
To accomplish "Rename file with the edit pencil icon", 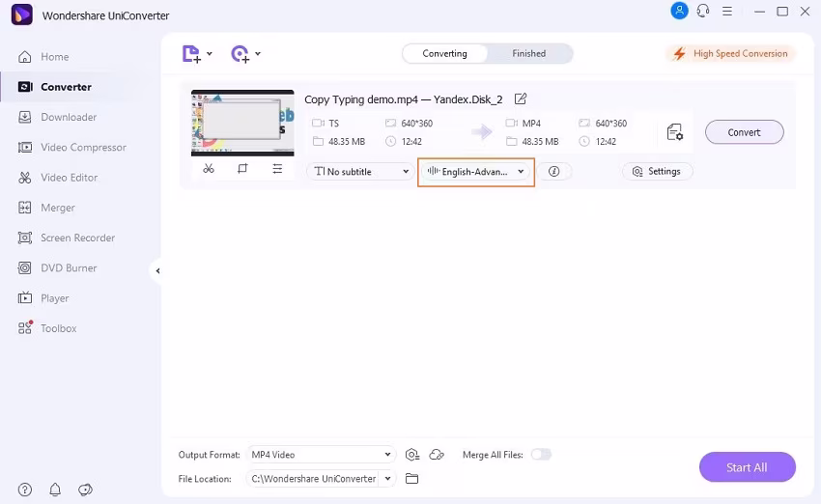I will [x=521, y=98].
